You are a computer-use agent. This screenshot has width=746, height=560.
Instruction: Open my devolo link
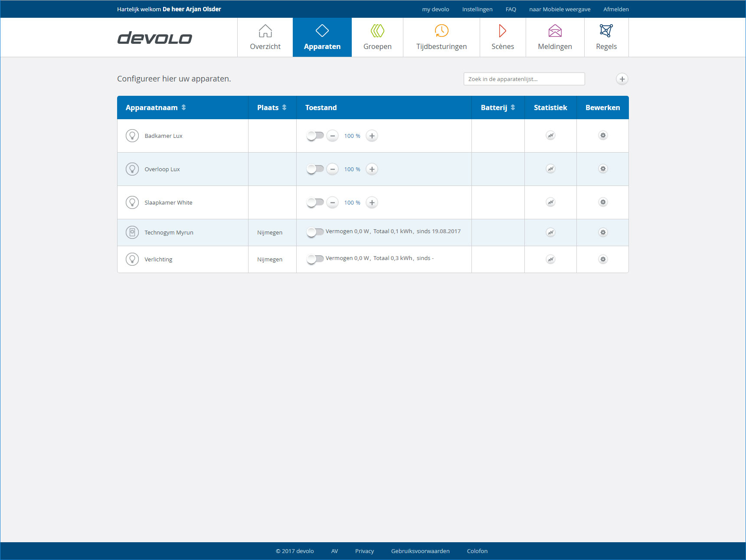(x=435, y=9)
